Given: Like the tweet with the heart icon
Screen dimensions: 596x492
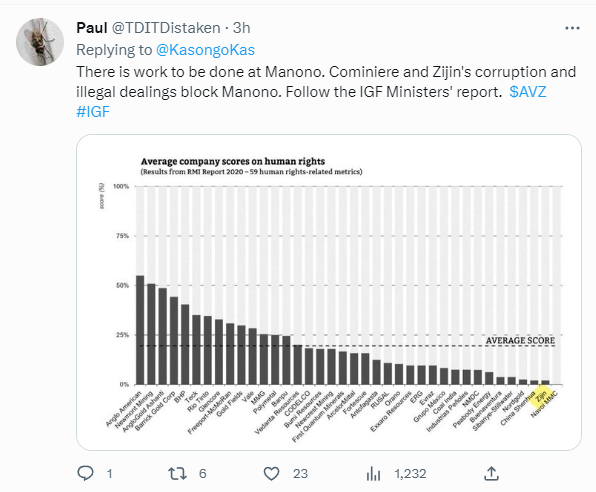Looking at the screenshot, I should (x=271, y=473).
